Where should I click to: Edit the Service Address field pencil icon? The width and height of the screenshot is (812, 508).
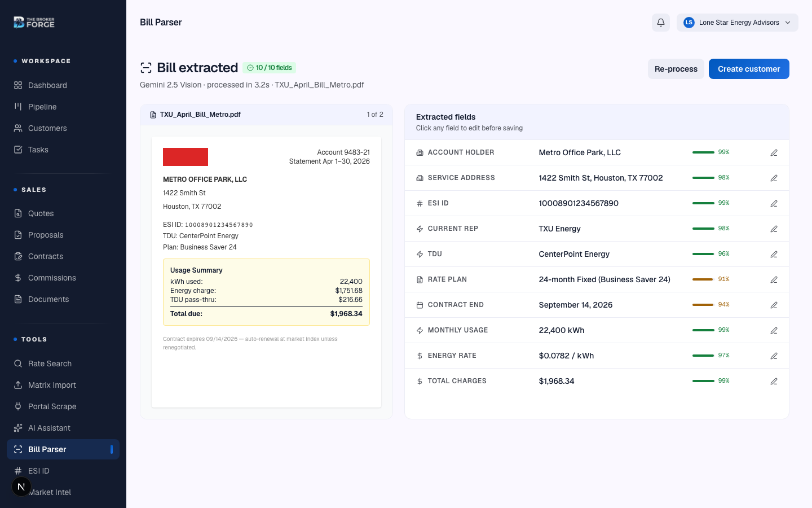click(774, 178)
